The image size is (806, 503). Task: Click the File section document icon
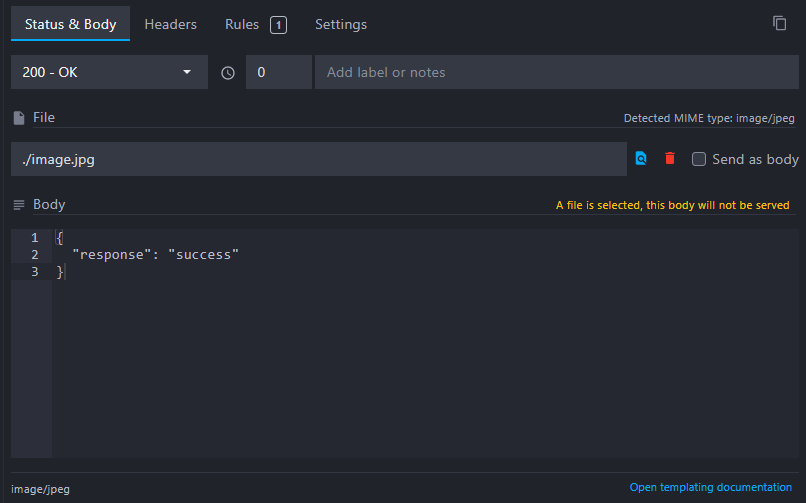[19, 118]
